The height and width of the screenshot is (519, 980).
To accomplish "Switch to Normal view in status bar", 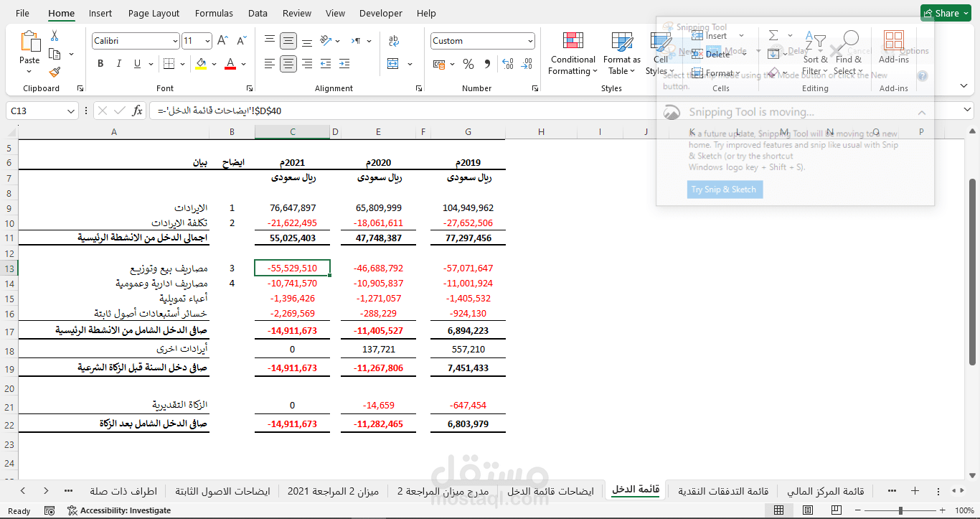I will [778, 510].
